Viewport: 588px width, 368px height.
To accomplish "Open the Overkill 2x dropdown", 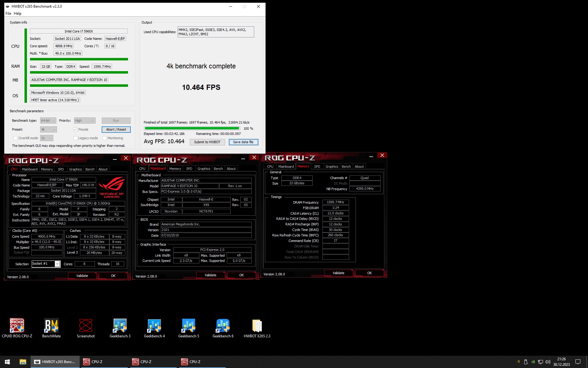I will coord(47,138).
